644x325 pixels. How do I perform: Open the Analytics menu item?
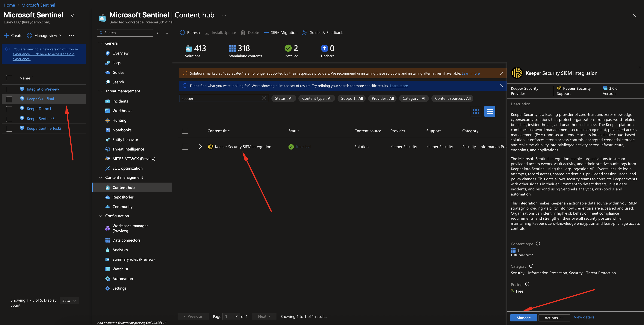click(x=120, y=250)
